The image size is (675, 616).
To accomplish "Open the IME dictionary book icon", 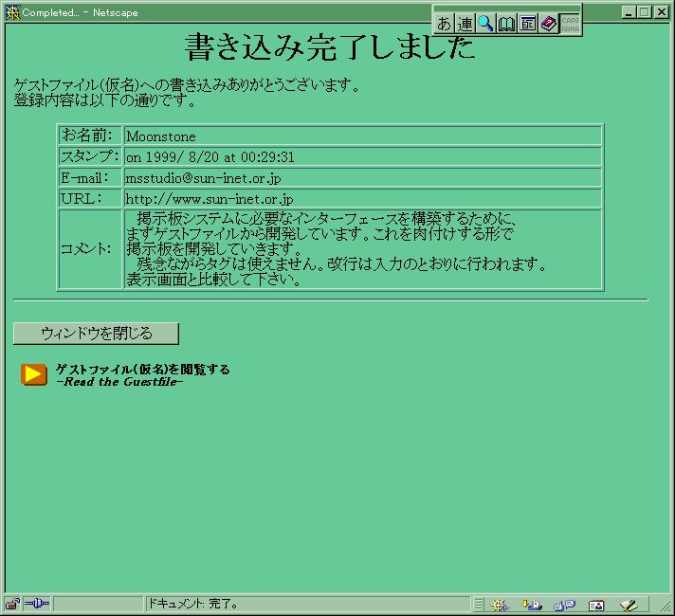I will (x=506, y=24).
